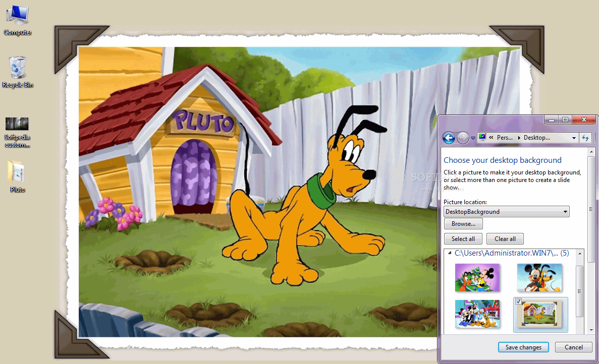Image resolution: width=599 pixels, height=364 pixels.
Task: Click the outer window scroll-up arrow
Action: [x=591, y=151]
